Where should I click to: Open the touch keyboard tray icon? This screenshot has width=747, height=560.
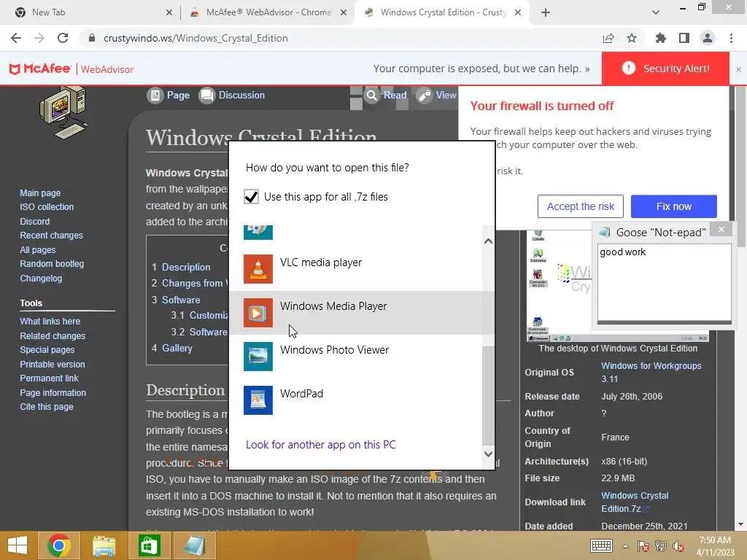point(601,545)
